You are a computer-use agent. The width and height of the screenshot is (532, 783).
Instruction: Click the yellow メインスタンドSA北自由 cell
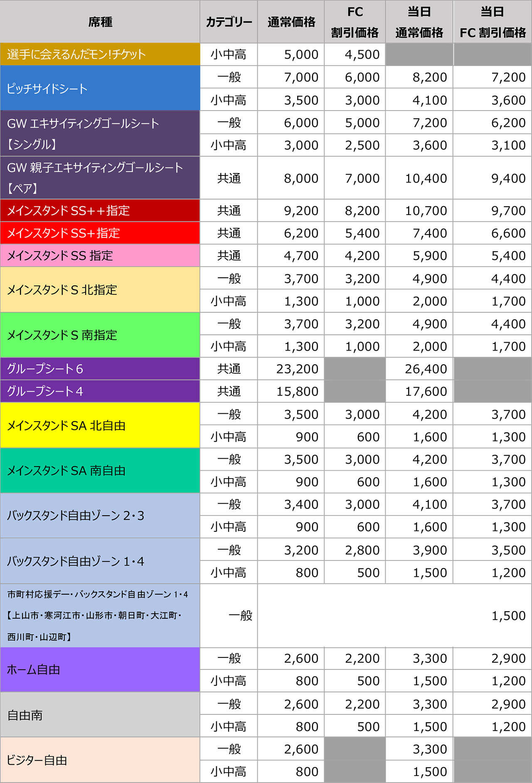(100, 425)
